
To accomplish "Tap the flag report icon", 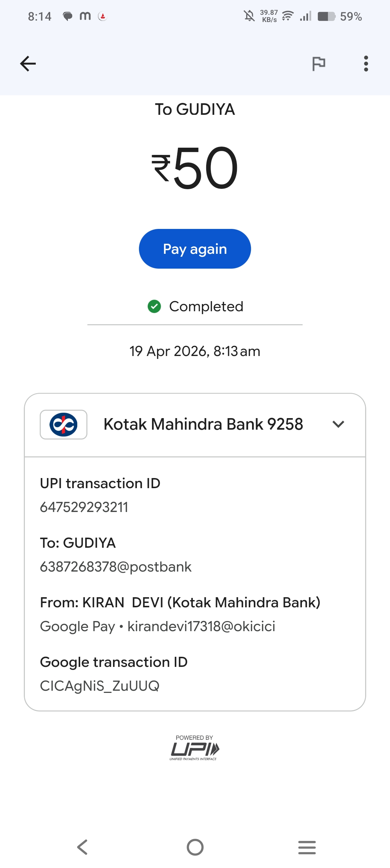I will coord(318,64).
